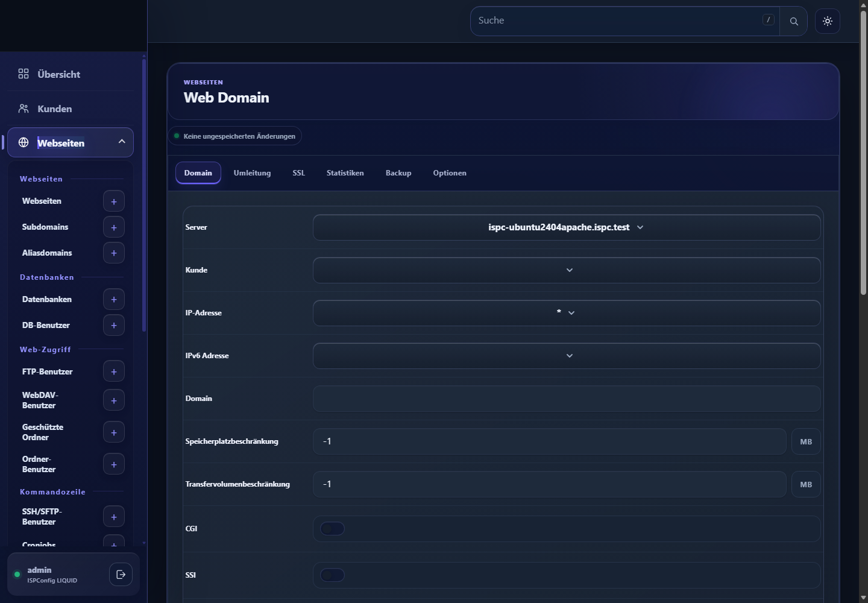
Task: Switch to the SSL tab
Action: pyautogui.click(x=299, y=173)
